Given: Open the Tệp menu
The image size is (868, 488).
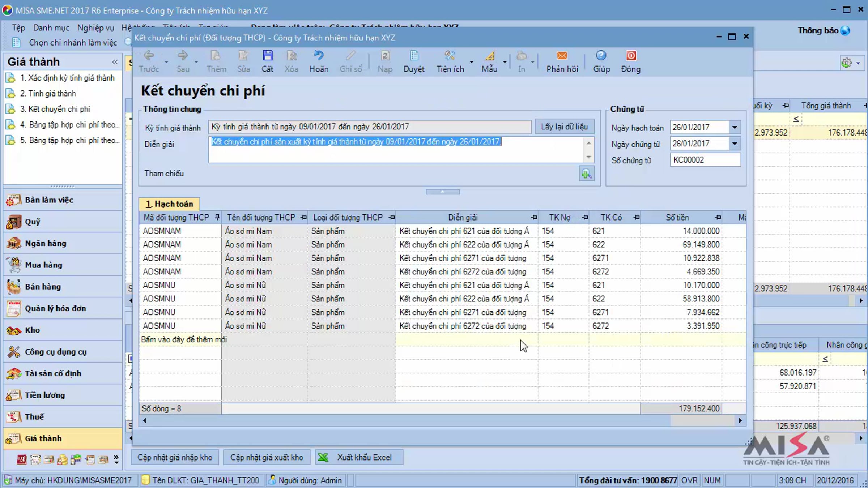Looking at the screenshot, I should [18, 28].
